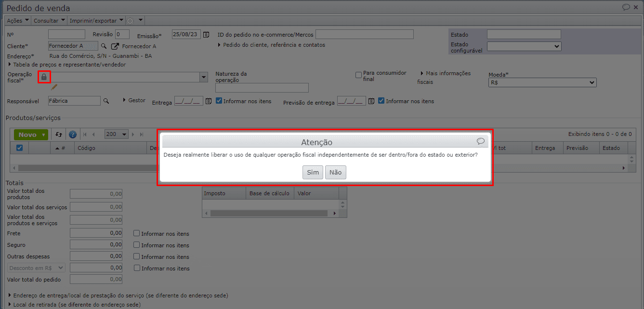The height and width of the screenshot is (309, 644).
Task: Click the tax table horizontal scrollbar
Action: coord(270,213)
